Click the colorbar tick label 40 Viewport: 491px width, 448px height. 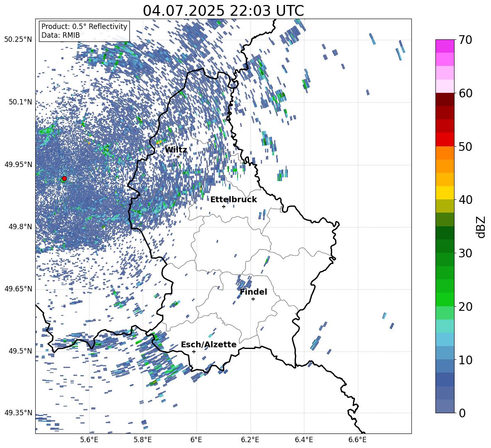(465, 200)
